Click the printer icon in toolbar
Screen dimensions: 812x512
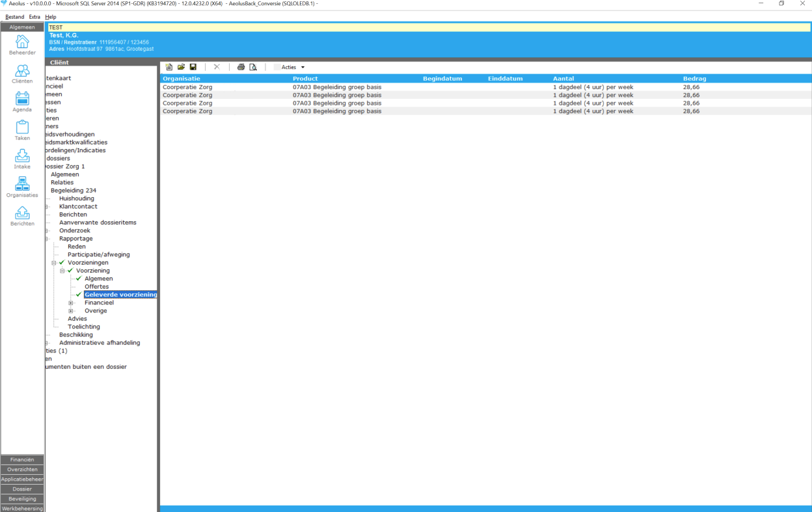(241, 67)
